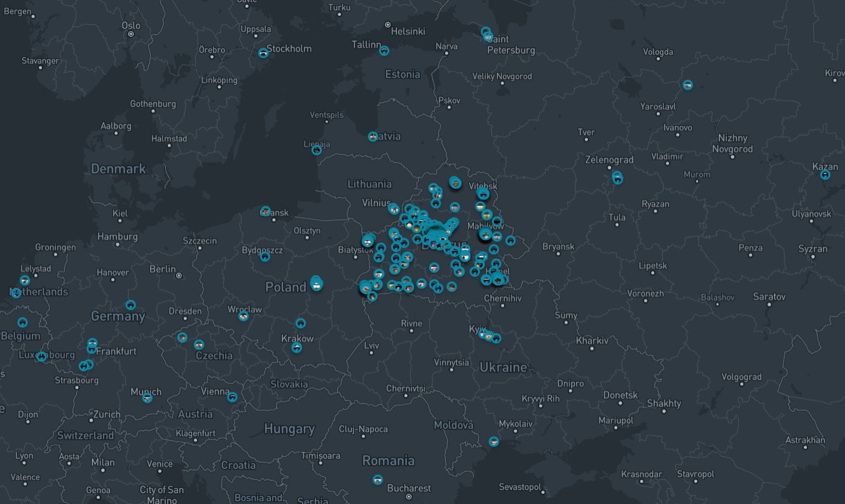This screenshot has width=845, height=504.
Task: Select the Denmark country label
Action: (118, 168)
